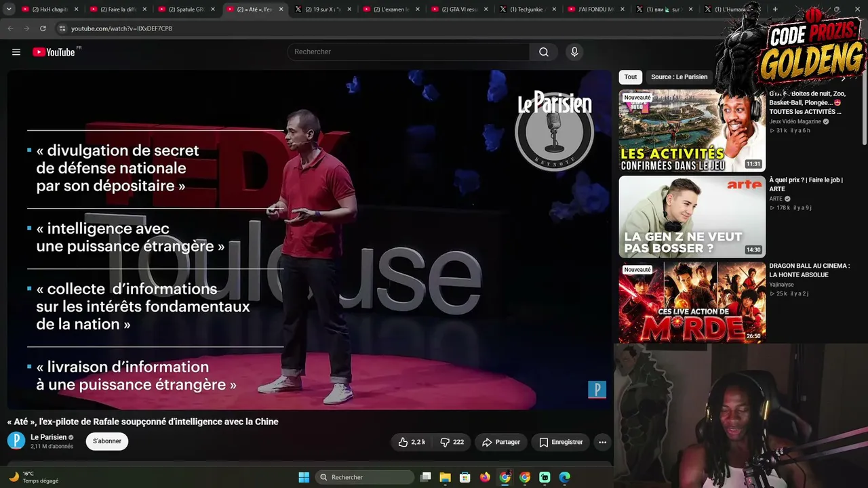Launch Firefox from the taskbar
Viewport: 868px width, 488px height.
tap(484, 477)
